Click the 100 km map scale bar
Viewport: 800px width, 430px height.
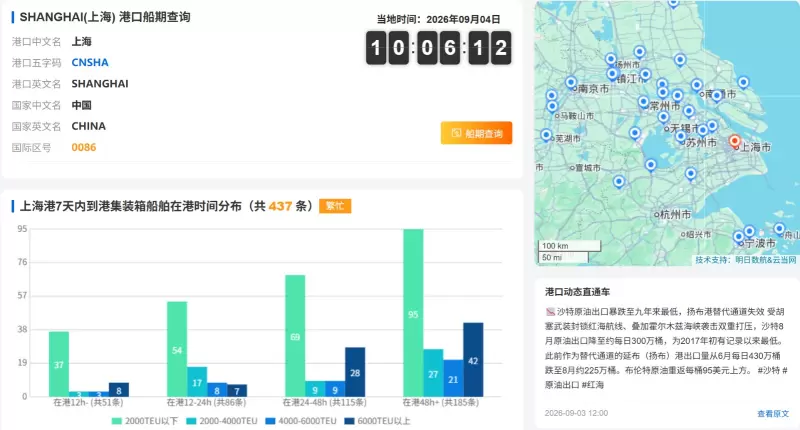point(569,246)
